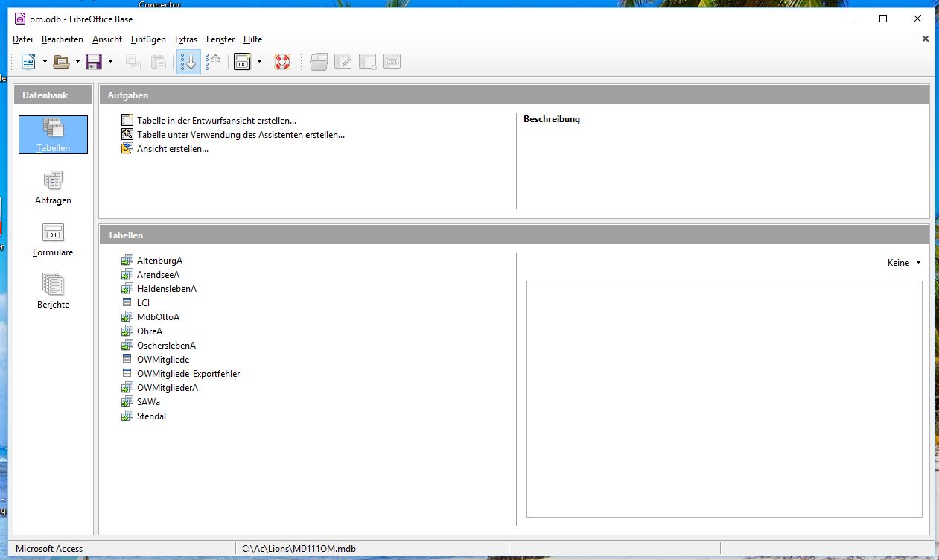Click the Open database object toolbar icon
The image size is (939, 560).
point(319,62)
